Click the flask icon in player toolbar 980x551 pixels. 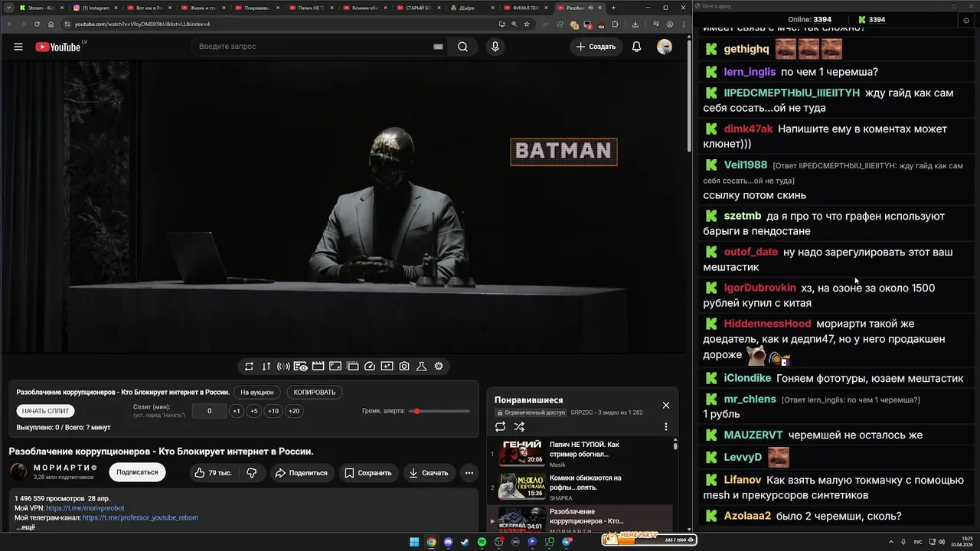tap(421, 367)
